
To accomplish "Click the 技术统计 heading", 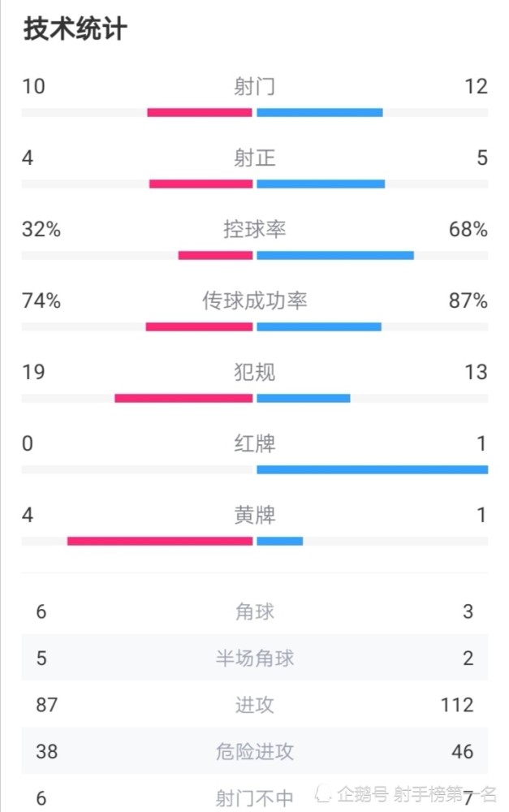I will click(75, 29).
